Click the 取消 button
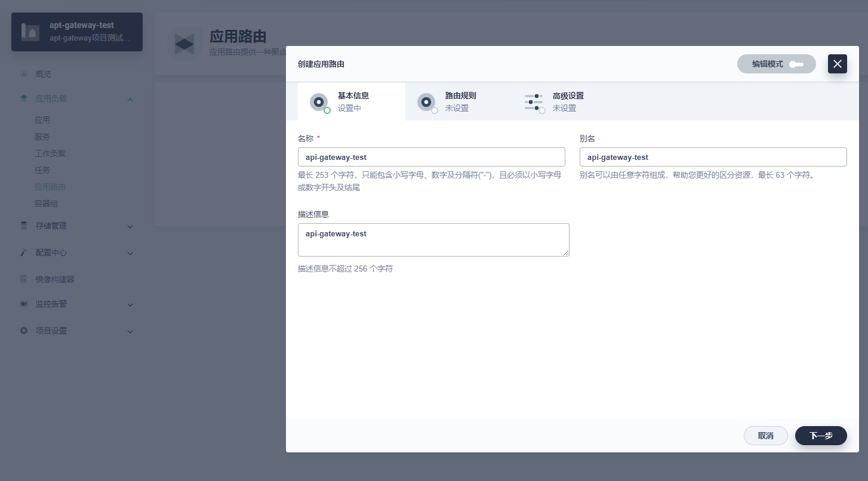This screenshot has width=868, height=481. click(x=766, y=436)
